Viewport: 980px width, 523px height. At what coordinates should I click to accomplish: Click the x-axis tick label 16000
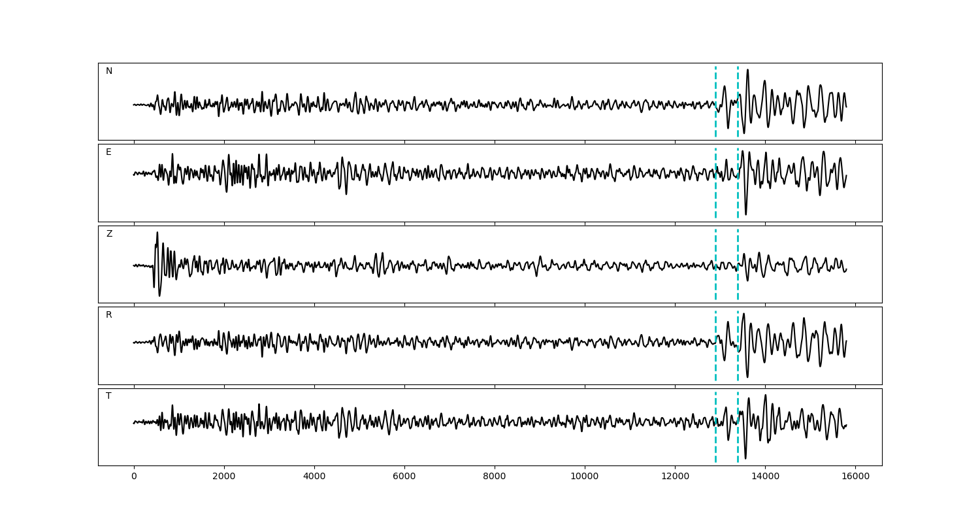coord(855,477)
